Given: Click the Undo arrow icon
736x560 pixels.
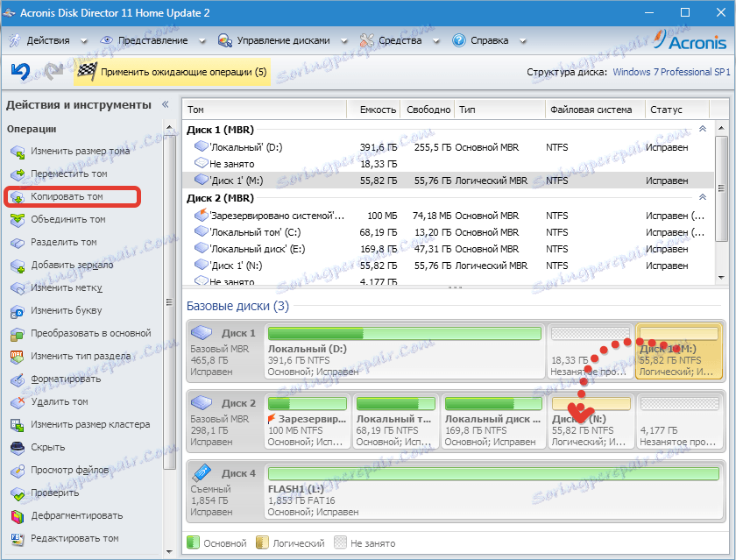Looking at the screenshot, I should (21, 71).
